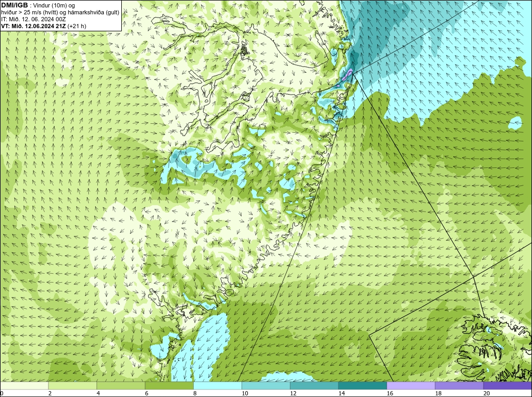The height and width of the screenshot is (397, 532).
Task: Click the 14-16 m/s dark teal swatch
Action: pyautogui.click(x=363, y=385)
